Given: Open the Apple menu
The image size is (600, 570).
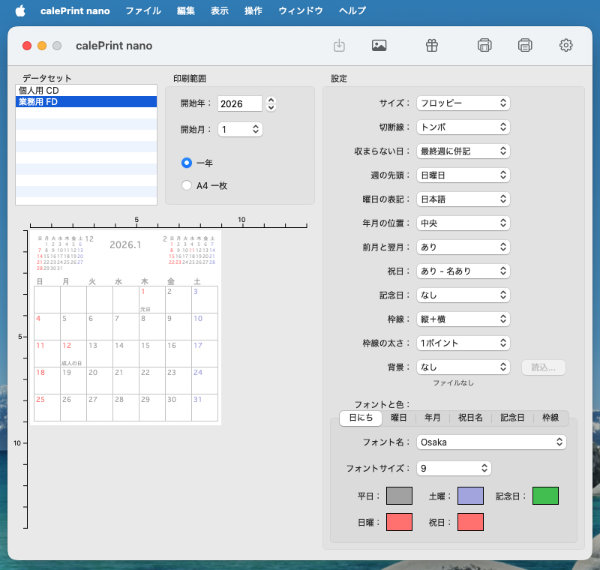Looking at the screenshot, I should click(x=19, y=10).
